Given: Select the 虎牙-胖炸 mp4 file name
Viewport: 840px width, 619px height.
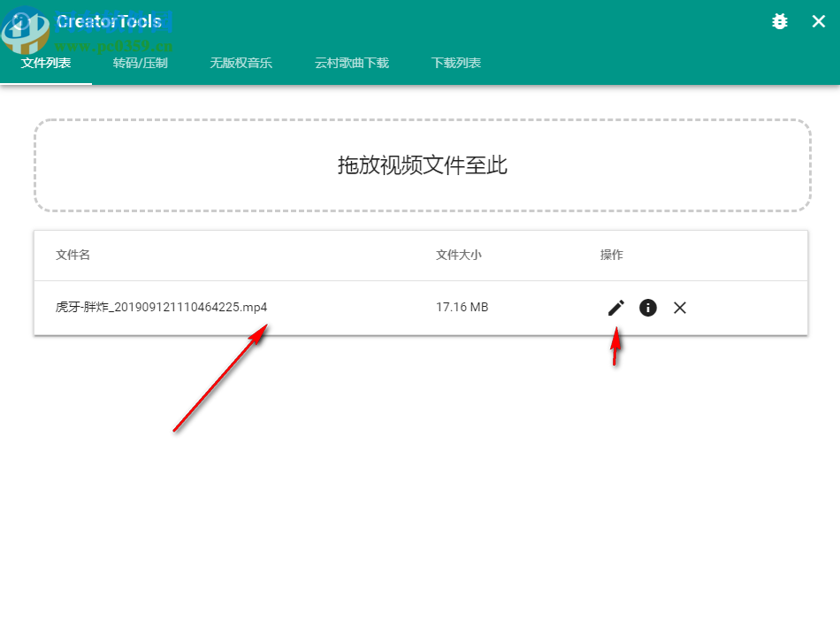Looking at the screenshot, I should point(159,307).
